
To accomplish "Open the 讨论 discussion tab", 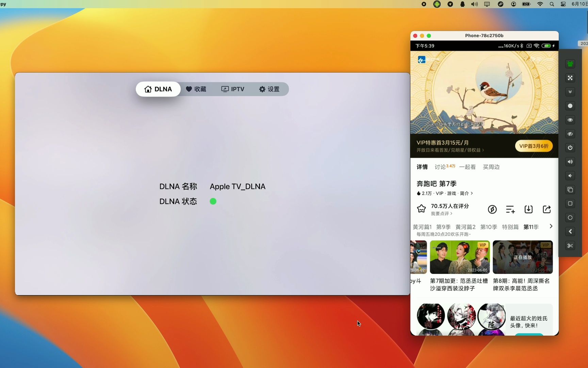I will click(444, 167).
